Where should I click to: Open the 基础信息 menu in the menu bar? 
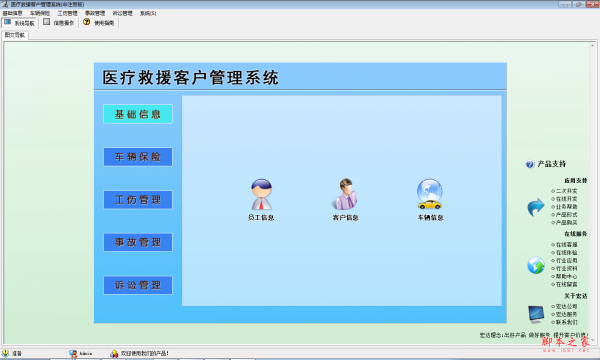pos(12,13)
